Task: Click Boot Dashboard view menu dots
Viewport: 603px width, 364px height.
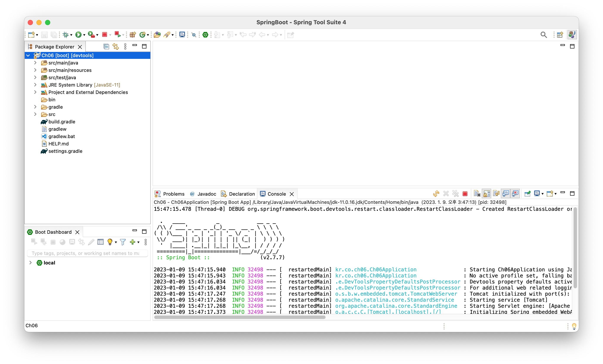Action: [146, 242]
